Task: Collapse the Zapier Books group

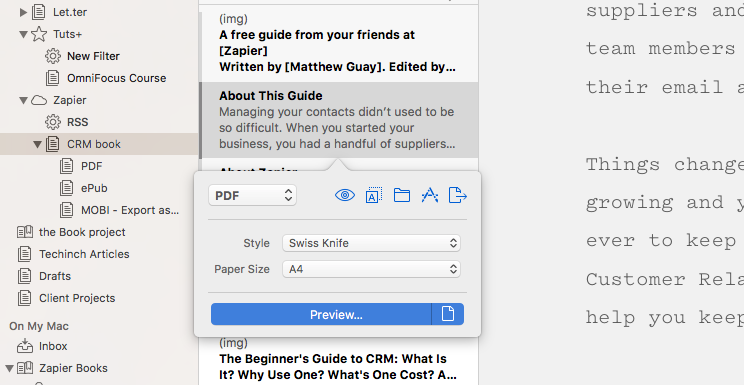Action: 9,368
